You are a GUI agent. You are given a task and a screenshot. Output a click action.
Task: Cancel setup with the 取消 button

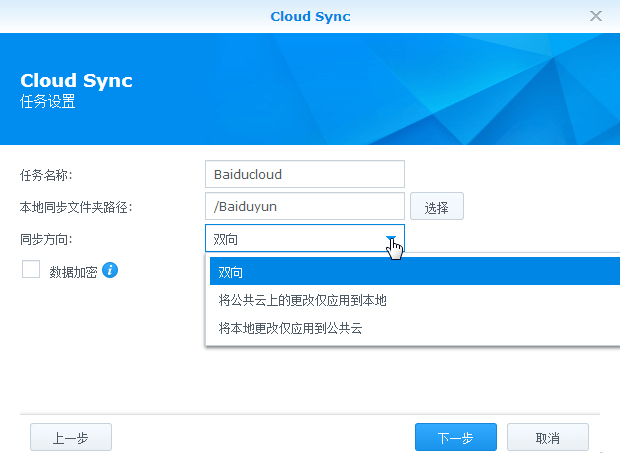tap(547, 438)
